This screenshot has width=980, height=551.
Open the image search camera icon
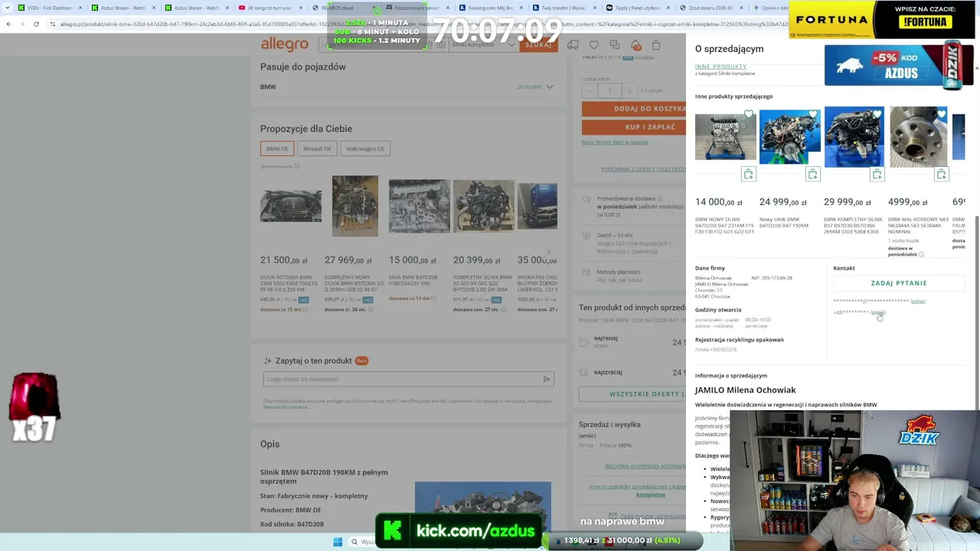coord(440,45)
